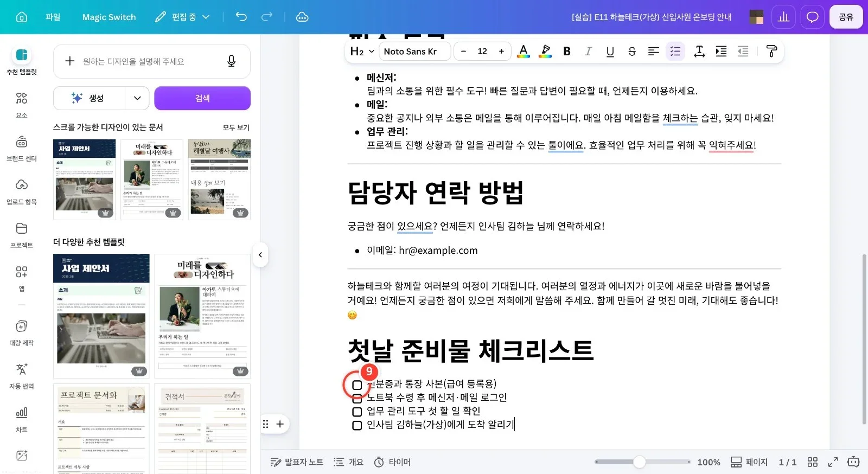Open 대량 제작 bulk create icon
The width and height of the screenshot is (868, 474).
tap(22, 332)
